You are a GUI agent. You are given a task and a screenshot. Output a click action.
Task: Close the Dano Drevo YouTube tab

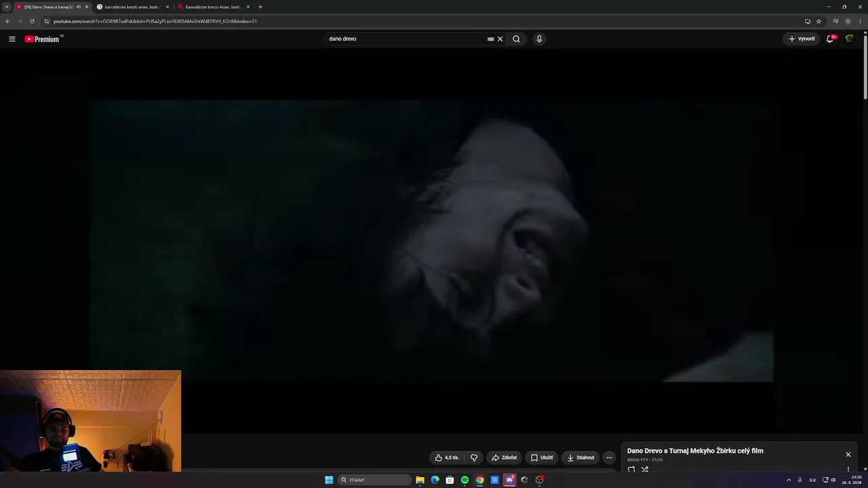[87, 7]
